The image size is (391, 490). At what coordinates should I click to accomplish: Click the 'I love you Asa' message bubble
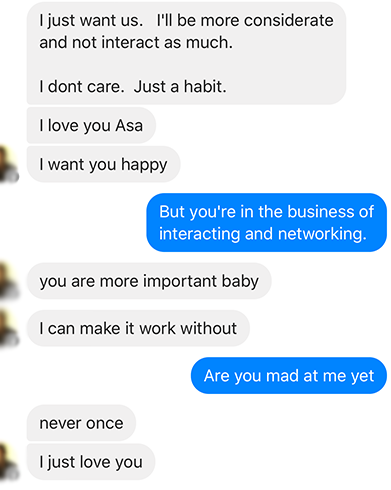pos(91,126)
